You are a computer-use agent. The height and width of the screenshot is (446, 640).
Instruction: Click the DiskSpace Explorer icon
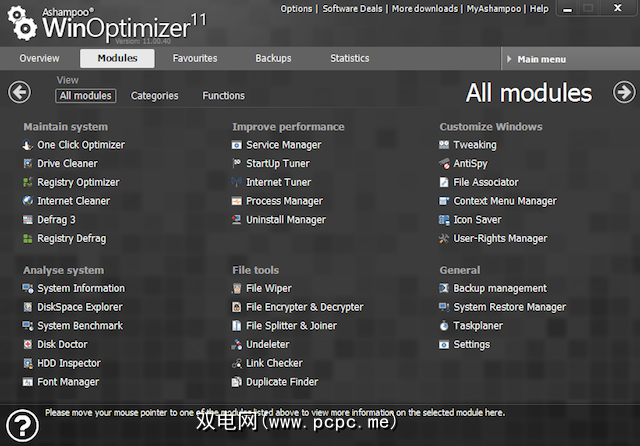[x=27, y=307]
